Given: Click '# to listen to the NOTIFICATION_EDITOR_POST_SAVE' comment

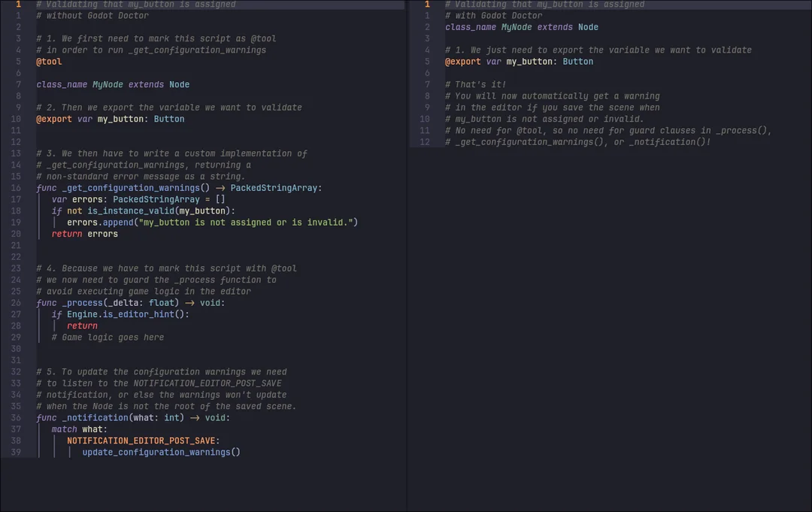Looking at the screenshot, I should (x=159, y=383).
